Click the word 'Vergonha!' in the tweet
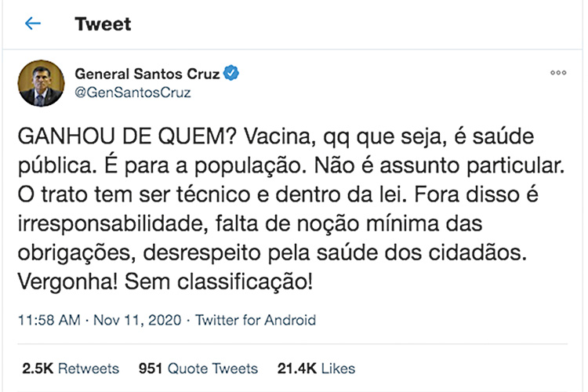 point(68,282)
